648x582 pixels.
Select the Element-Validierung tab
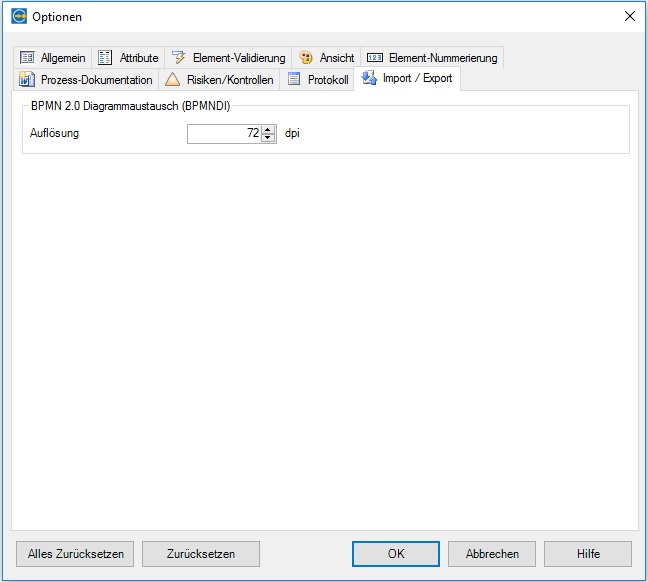(228, 57)
